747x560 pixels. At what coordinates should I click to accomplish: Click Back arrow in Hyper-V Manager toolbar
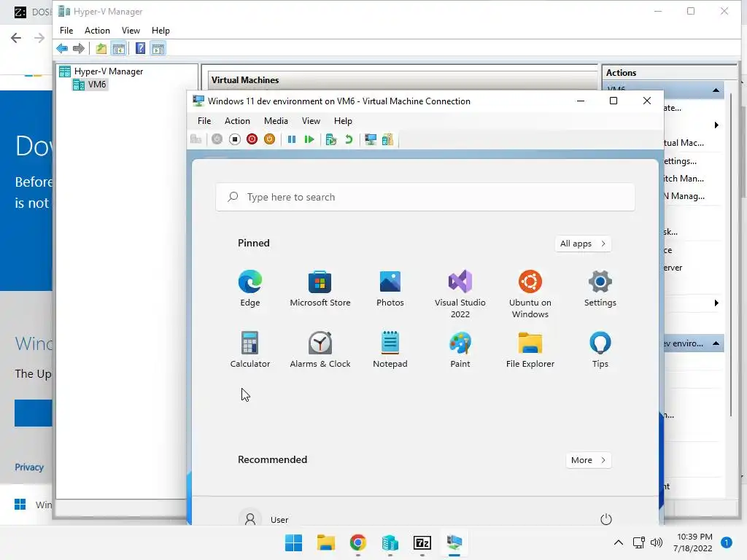click(62, 48)
